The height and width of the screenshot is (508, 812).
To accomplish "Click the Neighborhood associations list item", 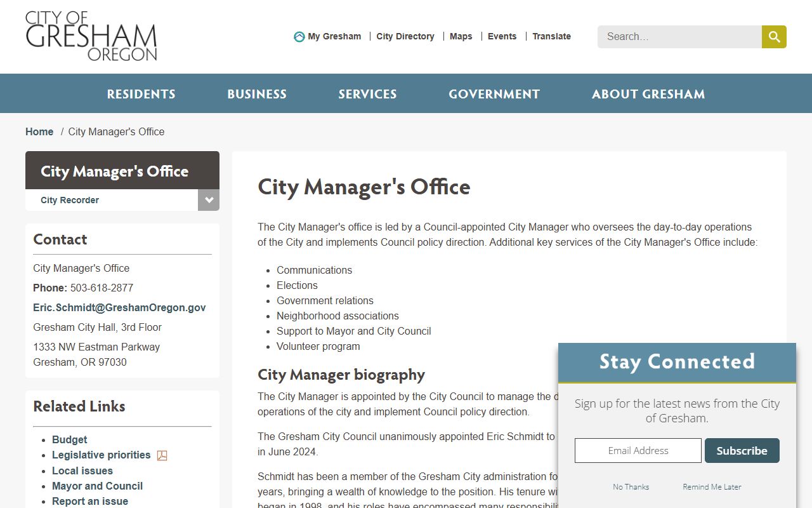I will click(x=337, y=316).
